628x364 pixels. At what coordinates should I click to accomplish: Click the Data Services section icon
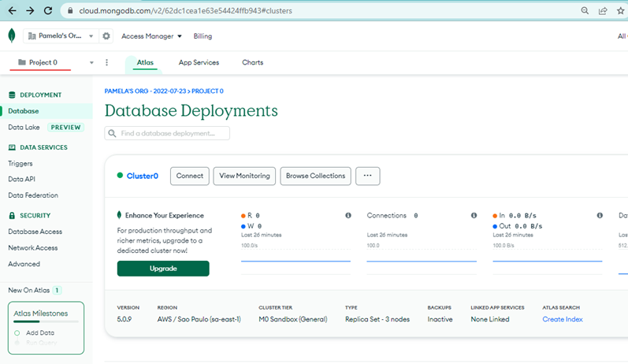coord(12,147)
